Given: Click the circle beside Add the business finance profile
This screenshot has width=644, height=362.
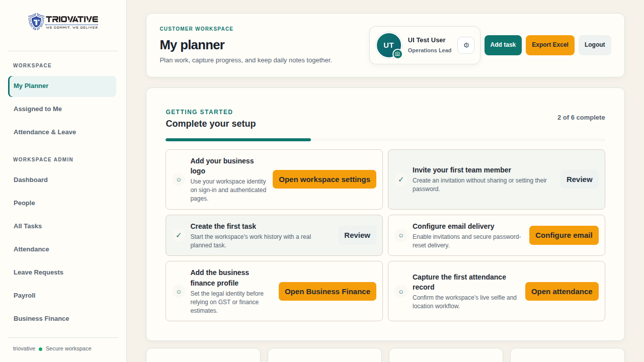Looking at the screenshot, I should coord(179,291).
